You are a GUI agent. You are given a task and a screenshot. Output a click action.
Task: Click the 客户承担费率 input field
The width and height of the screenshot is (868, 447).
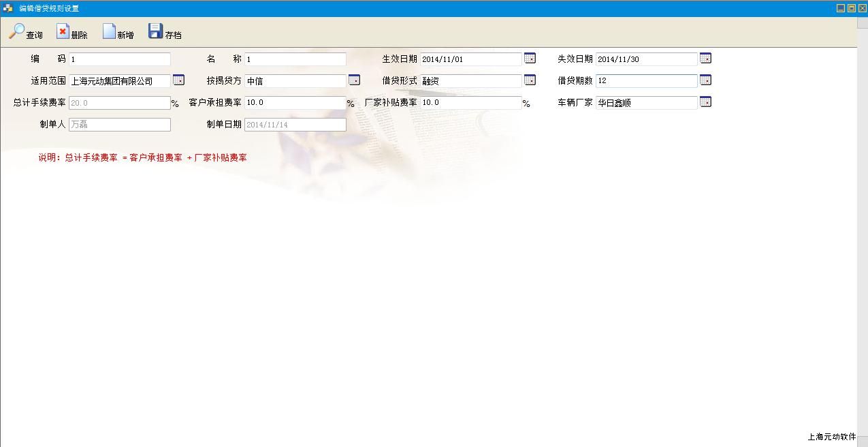tap(295, 103)
